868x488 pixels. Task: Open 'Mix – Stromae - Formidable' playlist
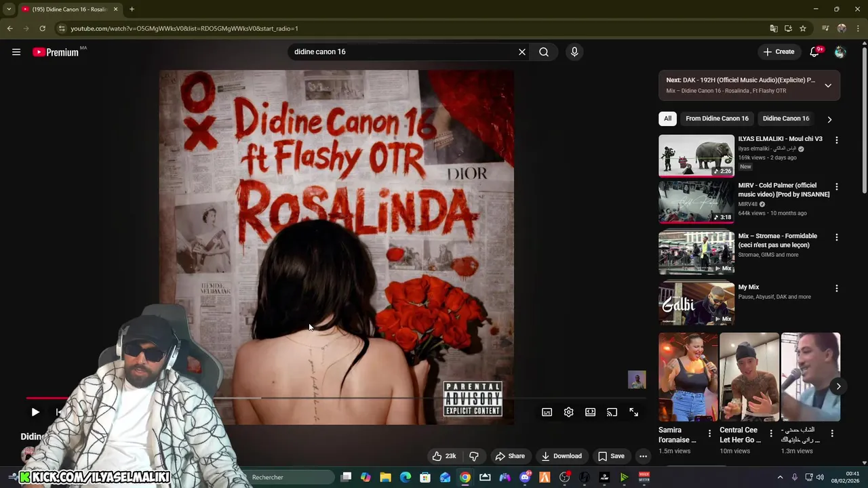pyautogui.click(x=778, y=241)
